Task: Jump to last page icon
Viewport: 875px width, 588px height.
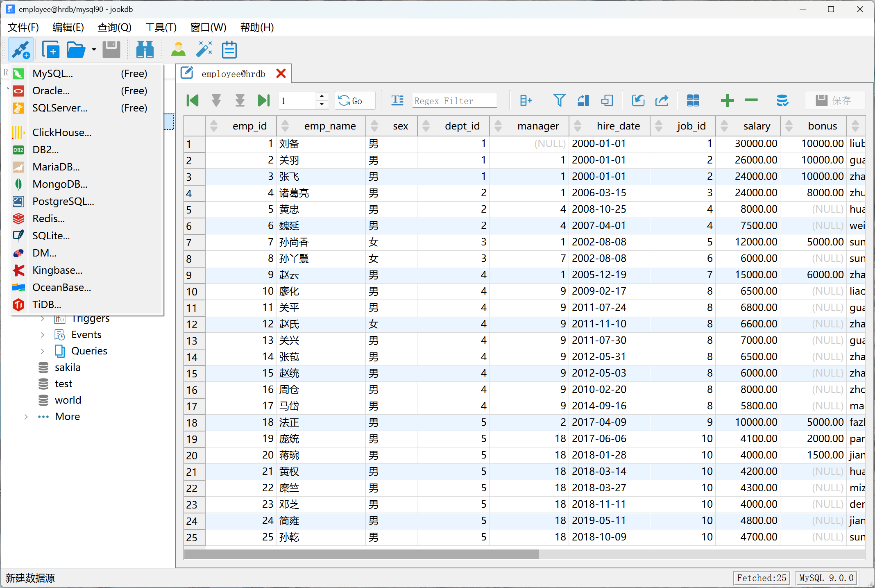Action: [263, 100]
